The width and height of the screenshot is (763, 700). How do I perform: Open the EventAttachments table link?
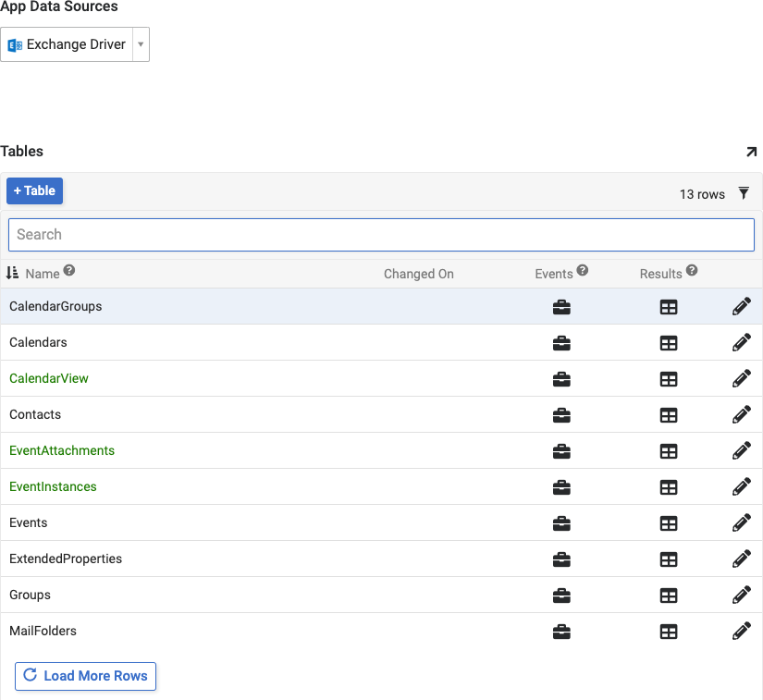(62, 450)
